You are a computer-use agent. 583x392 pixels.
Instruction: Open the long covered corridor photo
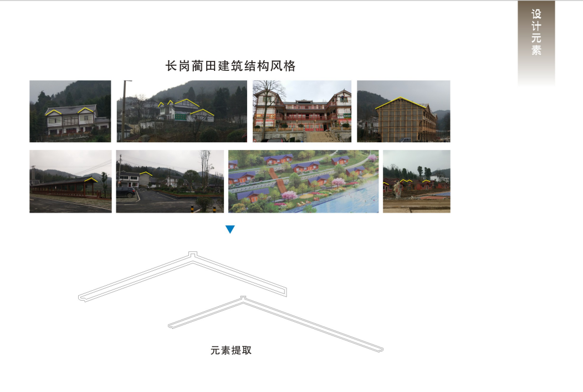[x=70, y=182]
